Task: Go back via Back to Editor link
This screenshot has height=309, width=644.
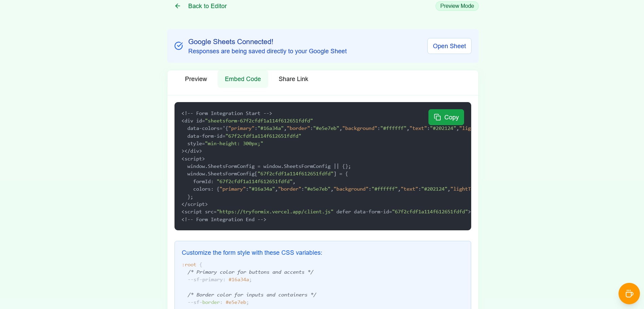Action: point(207,6)
